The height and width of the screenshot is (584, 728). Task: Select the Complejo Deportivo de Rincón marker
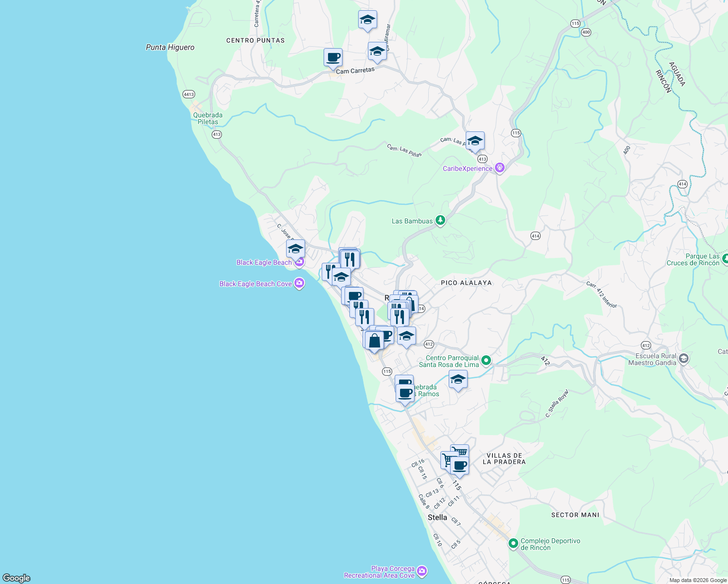coord(513,544)
